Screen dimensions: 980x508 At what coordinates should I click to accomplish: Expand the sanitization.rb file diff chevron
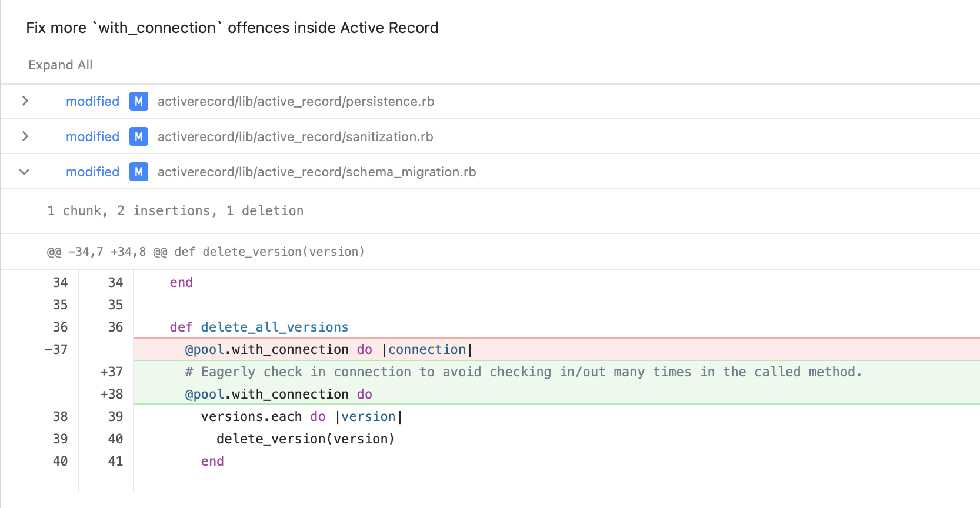pyautogui.click(x=25, y=136)
